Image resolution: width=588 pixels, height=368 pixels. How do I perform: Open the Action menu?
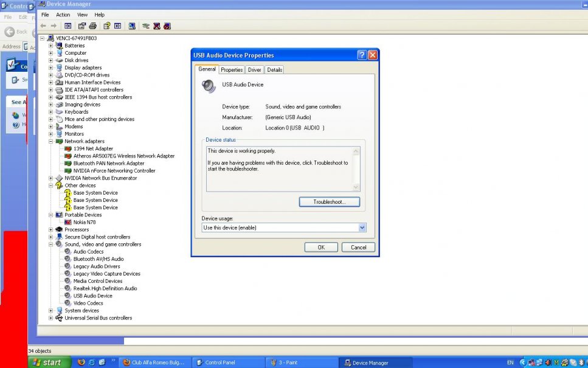tap(63, 15)
